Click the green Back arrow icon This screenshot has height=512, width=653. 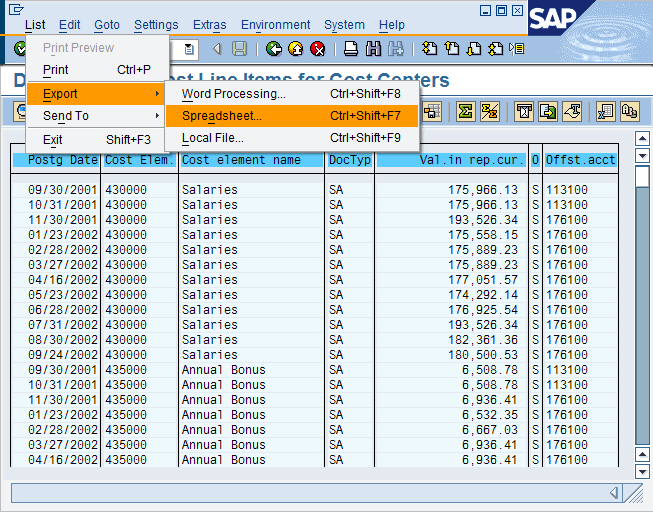[273, 48]
